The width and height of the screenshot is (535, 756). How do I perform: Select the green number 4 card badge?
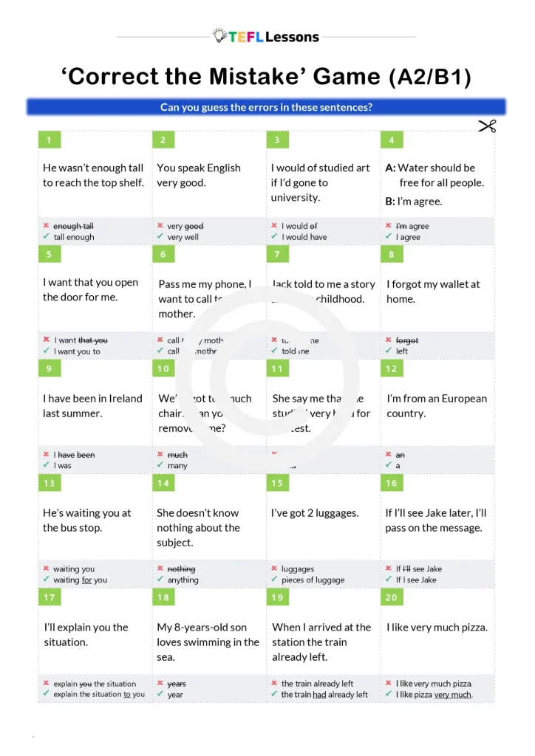(391, 140)
